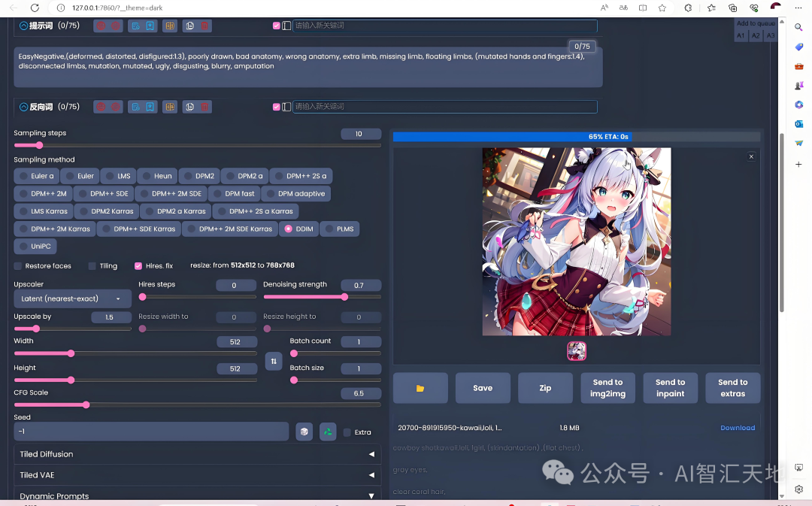
Task: Swap width and height with the arrows button
Action: (274, 361)
